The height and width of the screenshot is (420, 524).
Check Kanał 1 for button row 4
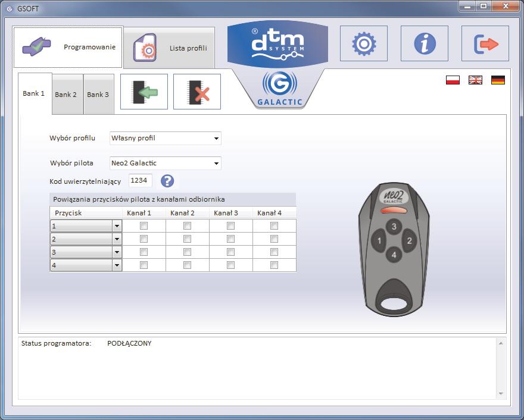click(x=144, y=265)
